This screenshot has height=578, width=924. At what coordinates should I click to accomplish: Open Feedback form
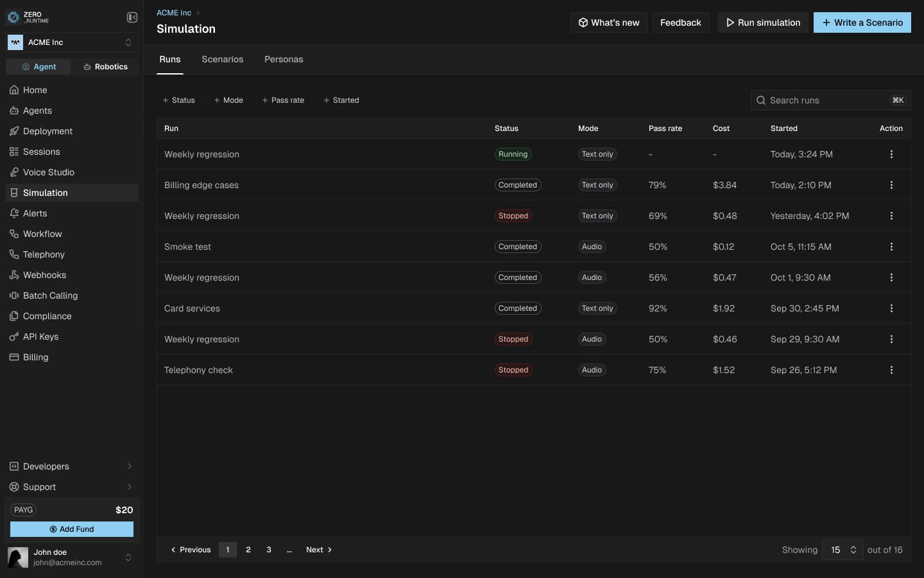tap(681, 22)
